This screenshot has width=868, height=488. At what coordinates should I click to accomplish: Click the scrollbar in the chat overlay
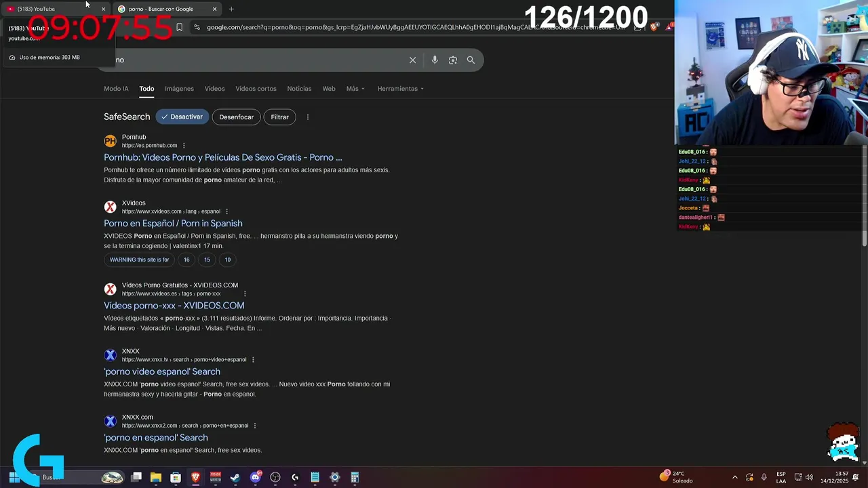point(865,197)
